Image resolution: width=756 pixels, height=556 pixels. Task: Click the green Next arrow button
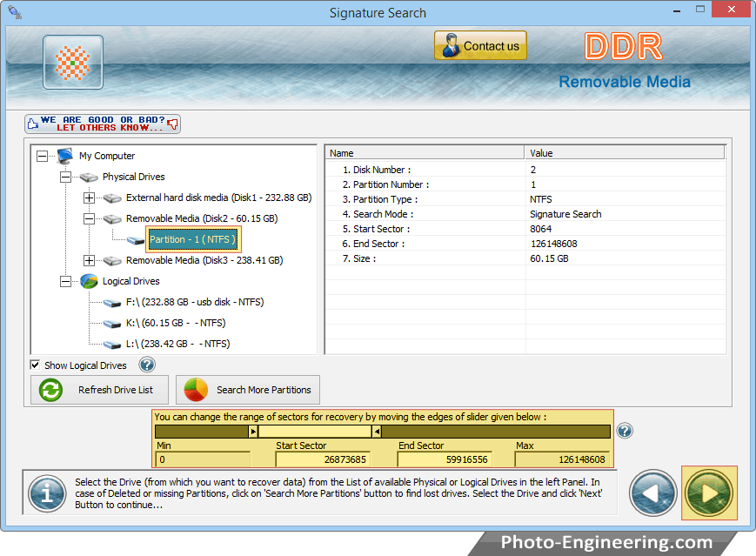(x=709, y=492)
